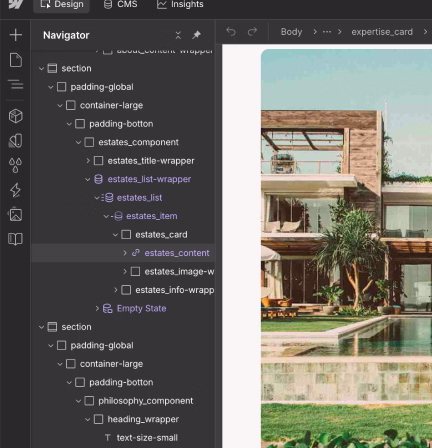This screenshot has width=432, height=448.
Task: Select the estates_list row
Action: click(123, 198)
